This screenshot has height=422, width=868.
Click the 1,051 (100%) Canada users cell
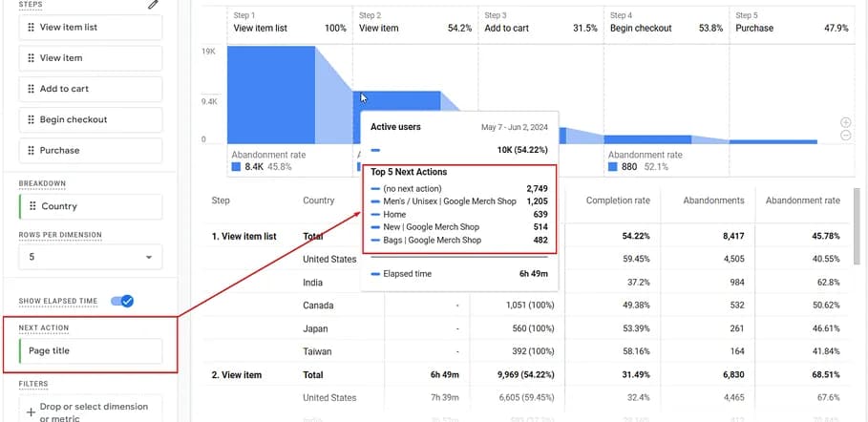530,306
